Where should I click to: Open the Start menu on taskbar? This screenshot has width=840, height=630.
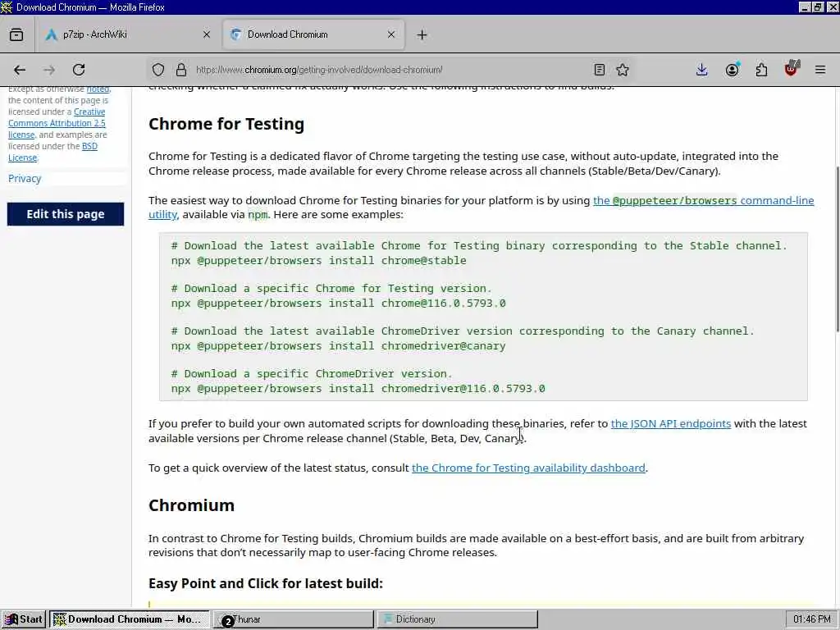pyautogui.click(x=24, y=619)
